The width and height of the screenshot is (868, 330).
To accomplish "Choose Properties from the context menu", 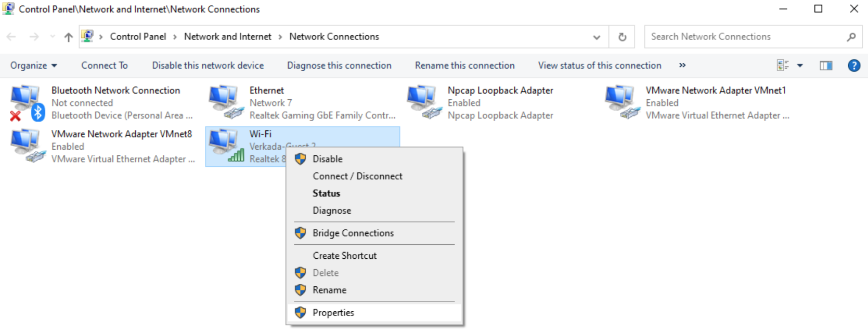I will tap(333, 312).
